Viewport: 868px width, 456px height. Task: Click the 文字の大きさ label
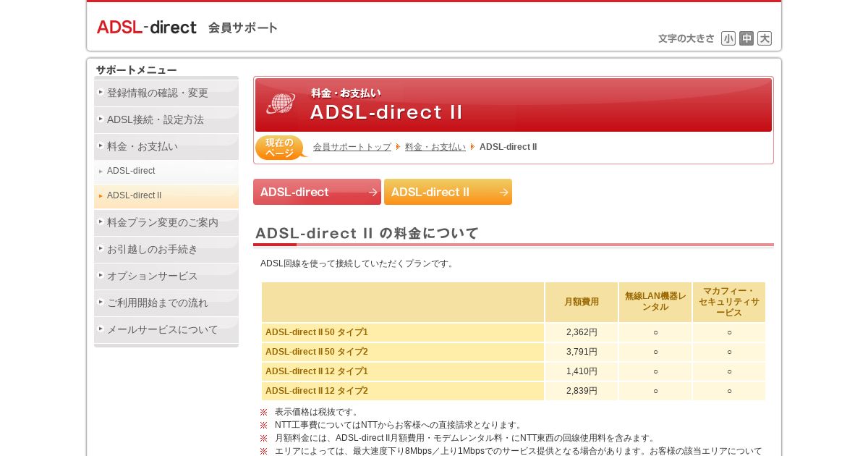coord(686,38)
